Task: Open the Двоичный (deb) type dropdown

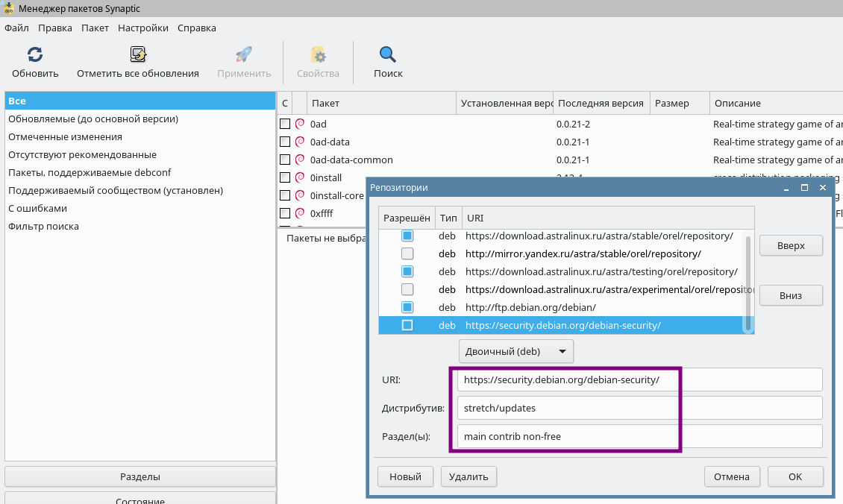Action: [x=516, y=351]
